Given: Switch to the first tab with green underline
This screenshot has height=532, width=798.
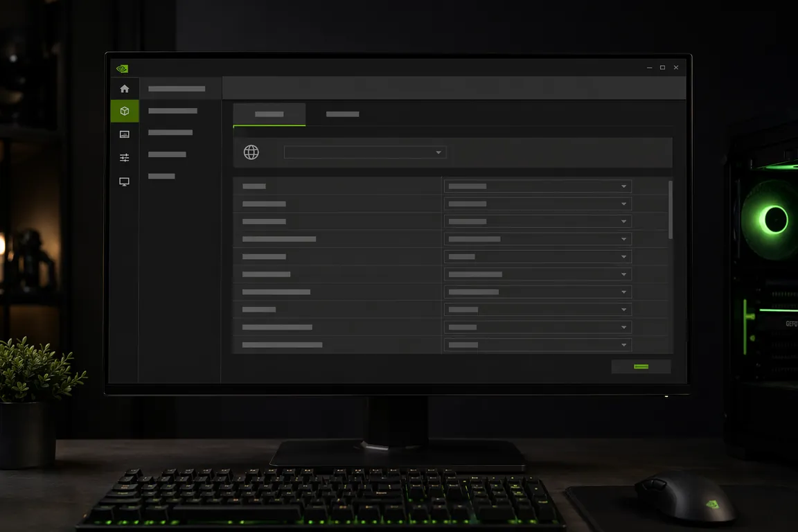Looking at the screenshot, I should [x=269, y=114].
